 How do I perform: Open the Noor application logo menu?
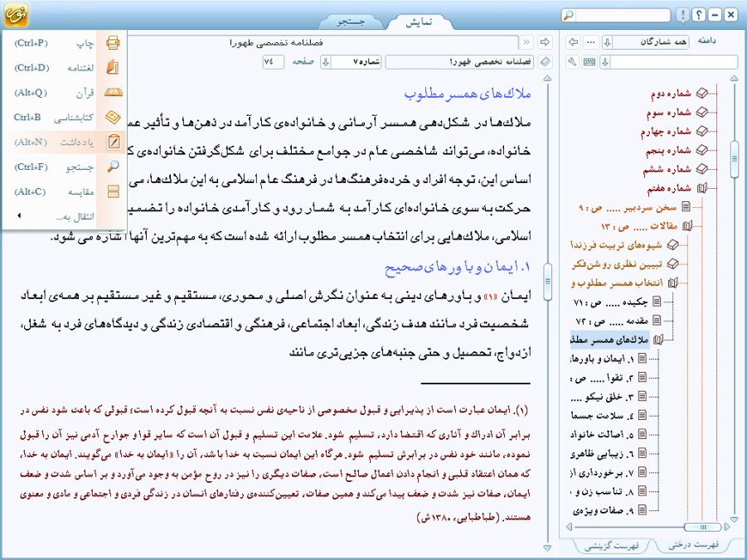16,14
